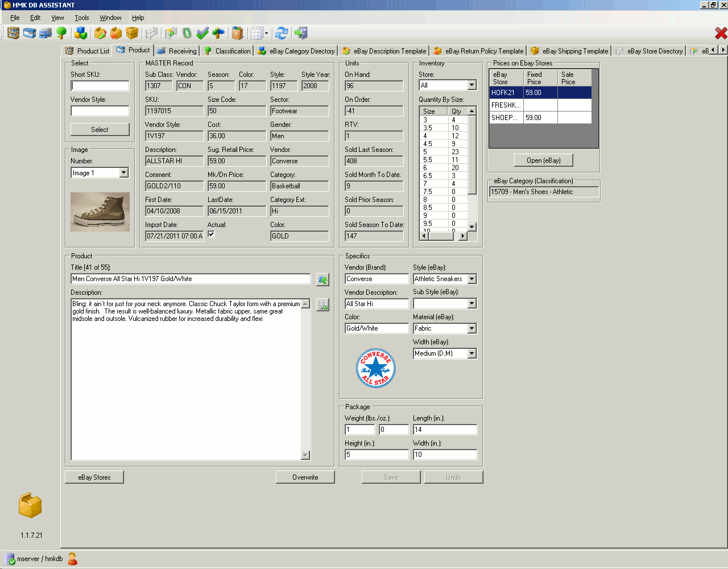Open the Width (eBay) dropdown
The image size is (728, 569).
[x=471, y=353]
